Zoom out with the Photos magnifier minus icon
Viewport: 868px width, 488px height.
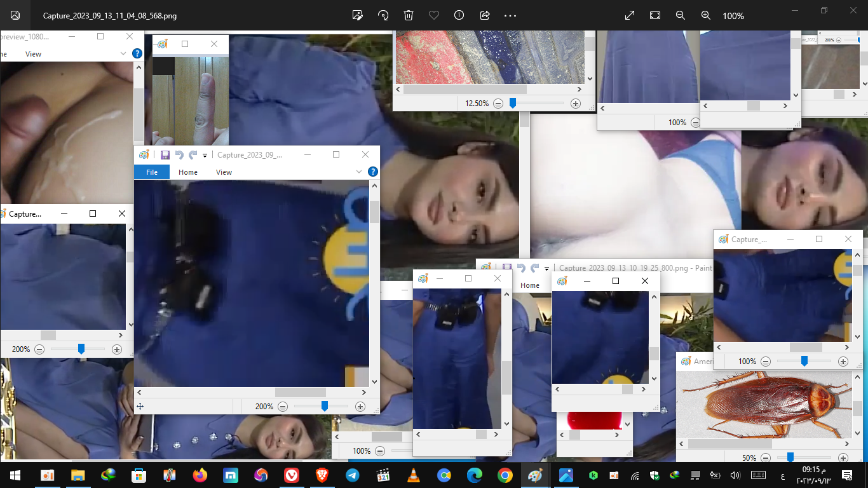pos(680,15)
